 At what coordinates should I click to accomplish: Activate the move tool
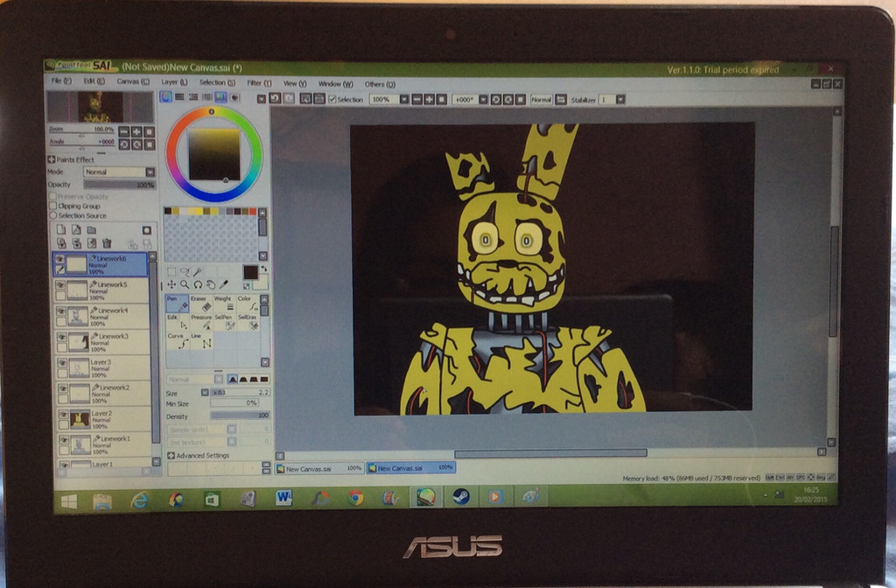point(171,284)
